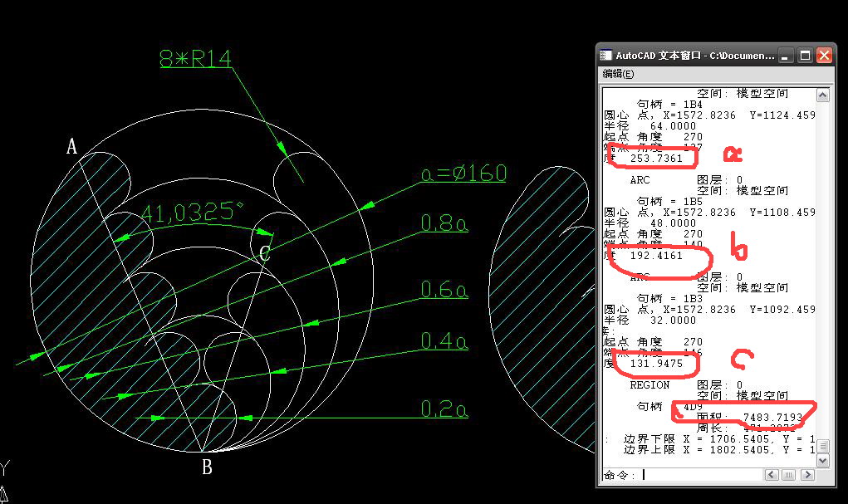The height and width of the screenshot is (504, 848).
Task: Select the 8*R14 dimension label
Action: [195, 58]
